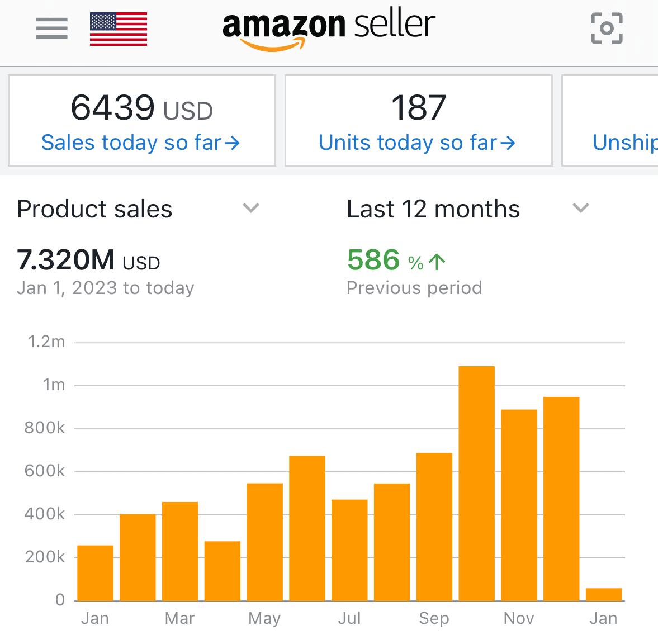The width and height of the screenshot is (658, 644).
Task: Tap the short final January bar
Action: pyautogui.click(x=604, y=594)
